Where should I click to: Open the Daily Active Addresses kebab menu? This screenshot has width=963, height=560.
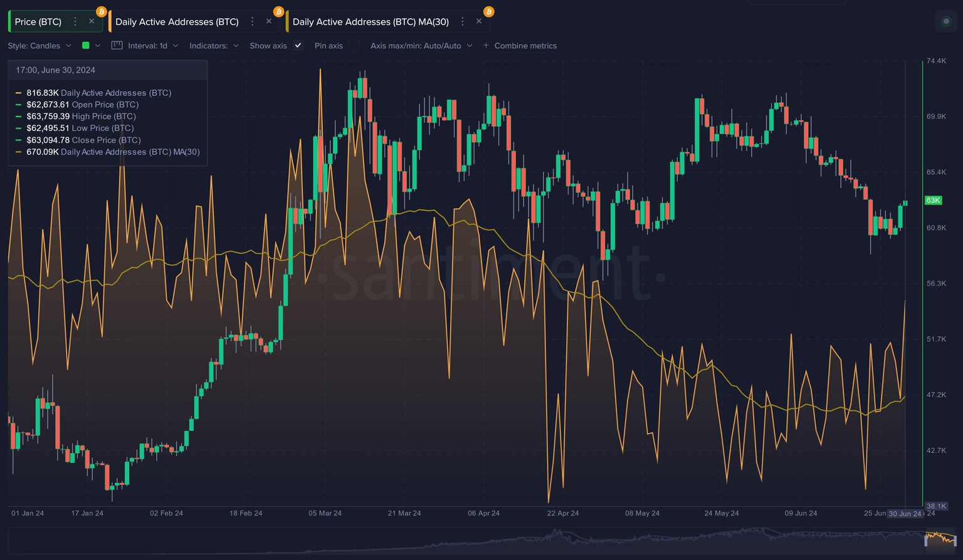[253, 21]
